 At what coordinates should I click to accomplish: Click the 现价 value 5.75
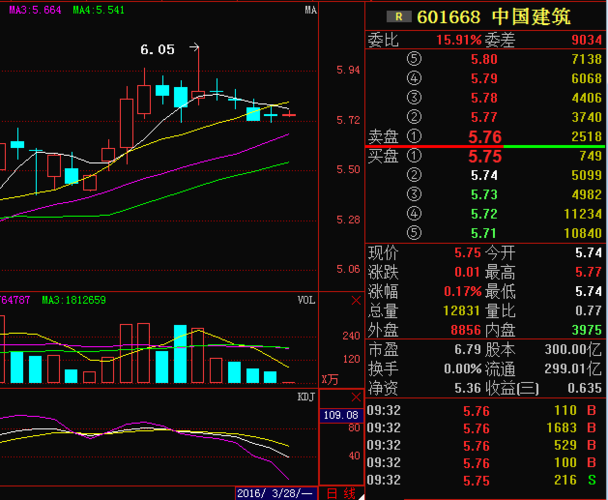(x=468, y=253)
